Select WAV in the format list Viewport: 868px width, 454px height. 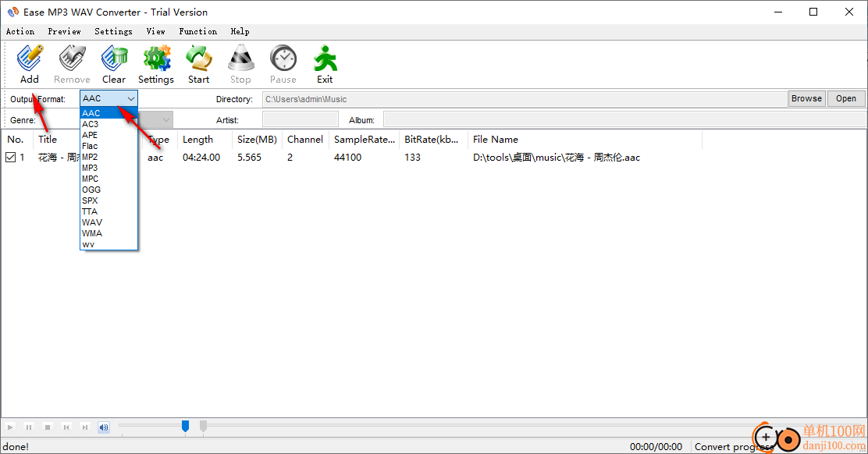(108, 222)
